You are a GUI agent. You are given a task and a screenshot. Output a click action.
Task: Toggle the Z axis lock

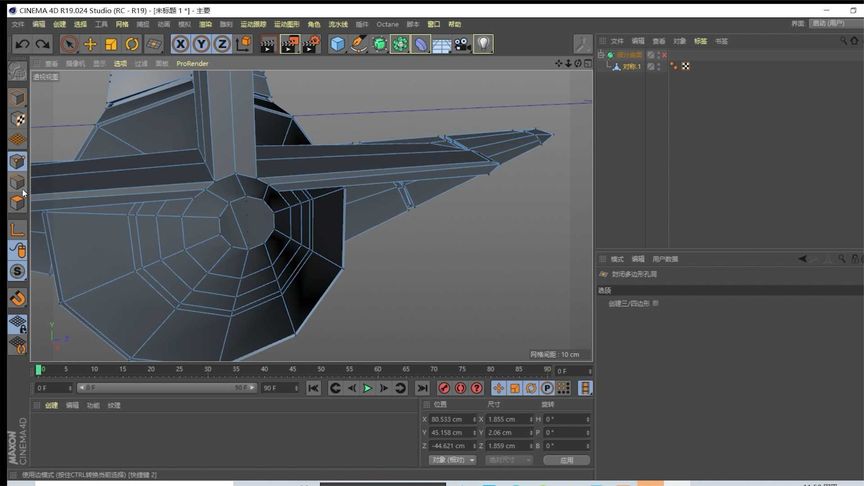[x=222, y=44]
